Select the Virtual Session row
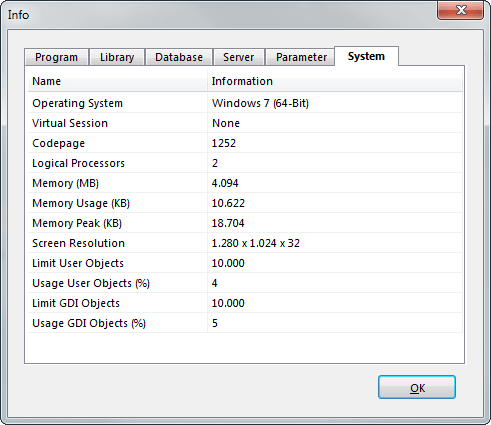This screenshot has width=491, height=425. point(245,123)
